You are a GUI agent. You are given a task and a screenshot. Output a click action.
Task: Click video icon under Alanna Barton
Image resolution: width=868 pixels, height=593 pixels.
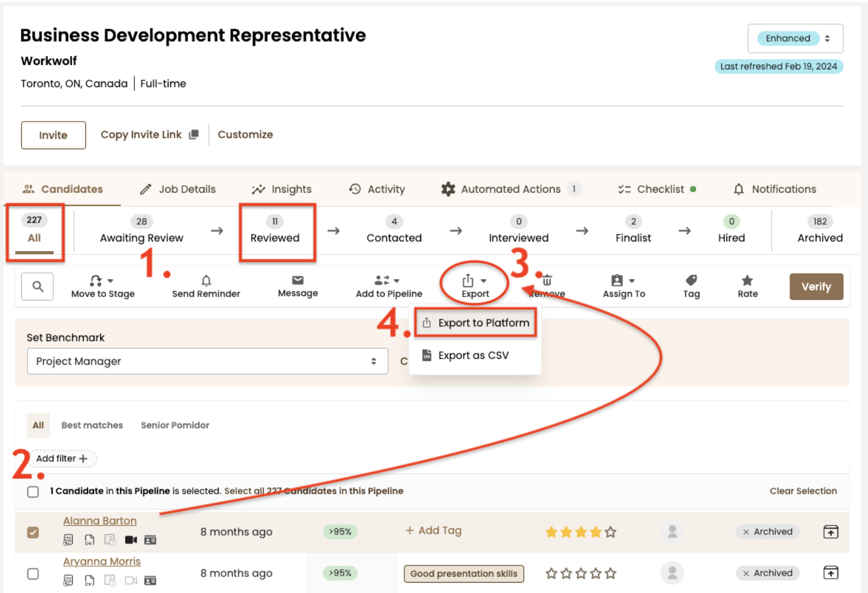(131, 540)
